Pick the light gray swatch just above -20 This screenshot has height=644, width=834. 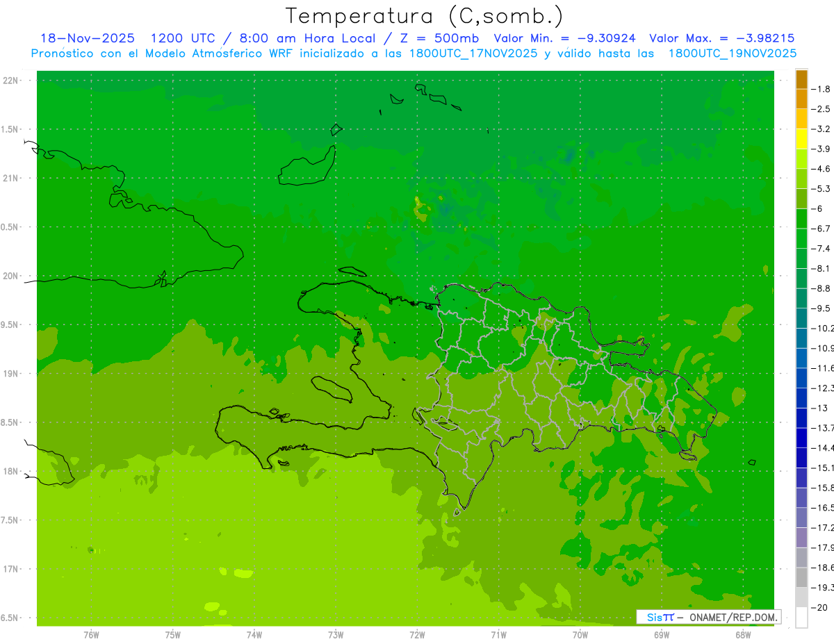[x=801, y=597]
